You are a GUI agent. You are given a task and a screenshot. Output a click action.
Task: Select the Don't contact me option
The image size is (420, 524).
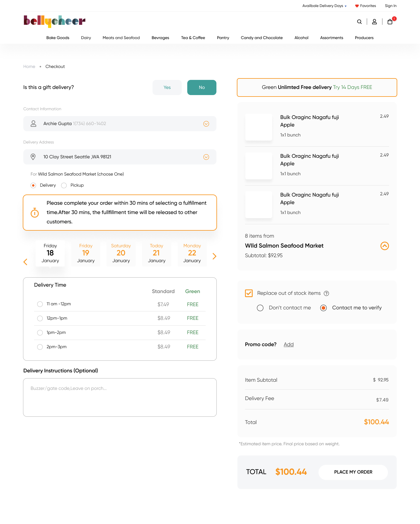[x=260, y=308]
